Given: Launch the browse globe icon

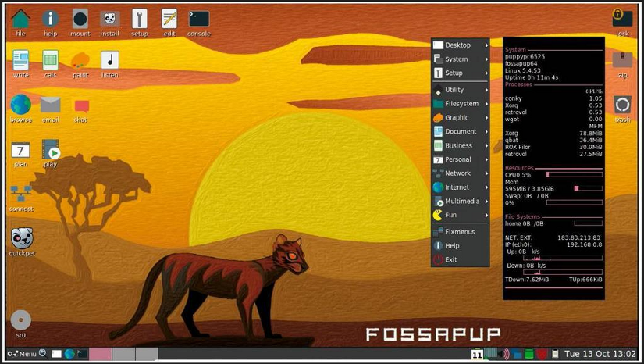Looking at the screenshot, I should 21,105.
